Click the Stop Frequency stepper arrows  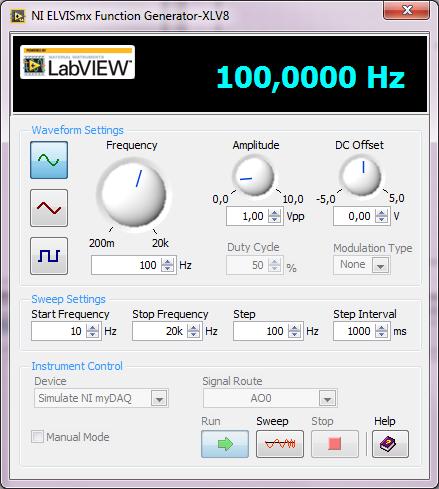point(194,331)
